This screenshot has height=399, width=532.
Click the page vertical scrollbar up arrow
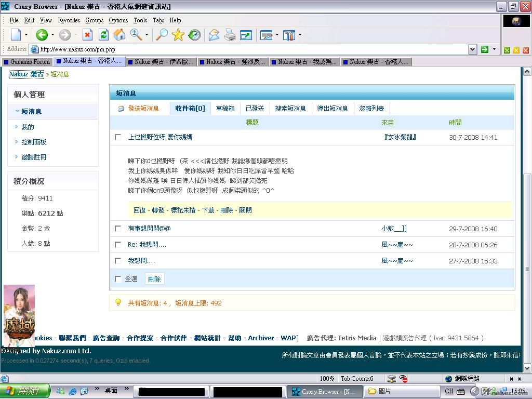click(x=527, y=72)
